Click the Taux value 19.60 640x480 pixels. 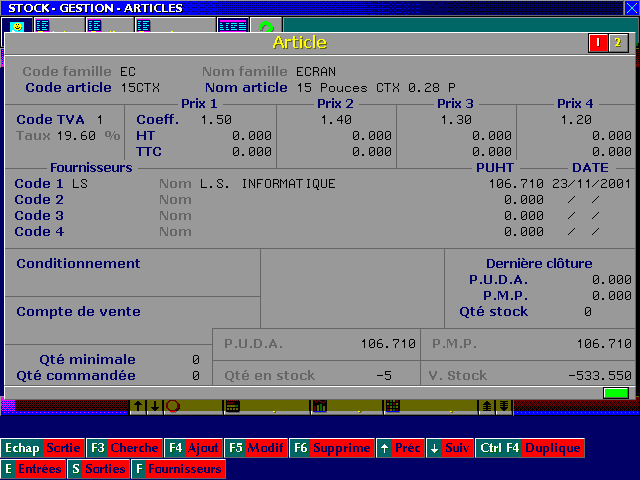click(76, 136)
